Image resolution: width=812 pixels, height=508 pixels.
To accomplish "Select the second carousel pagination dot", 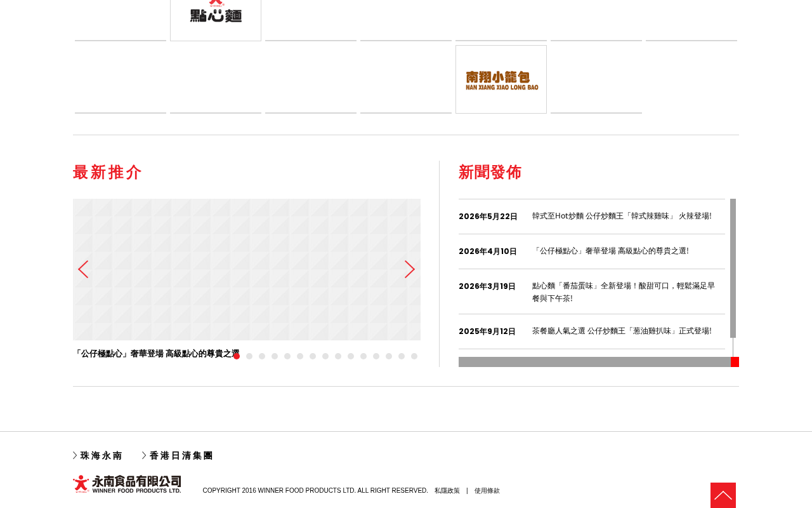I will coord(249,356).
